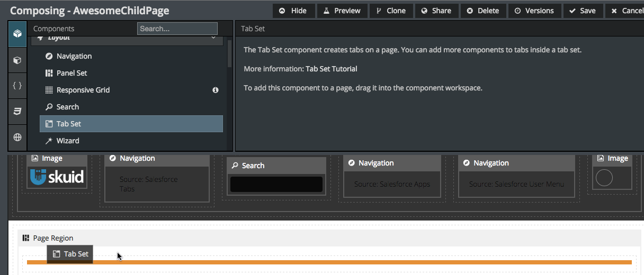Click the skuid logo image
The image size is (644, 275).
(x=57, y=177)
